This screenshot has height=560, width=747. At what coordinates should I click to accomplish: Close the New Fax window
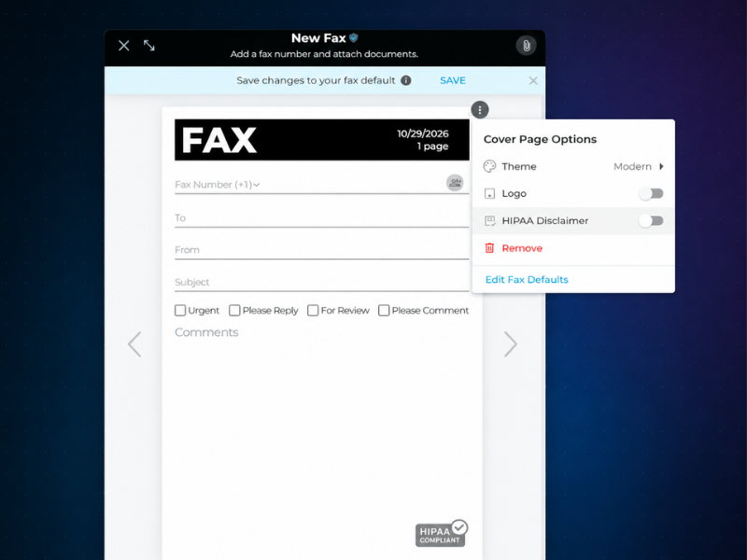tap(124, 46)
